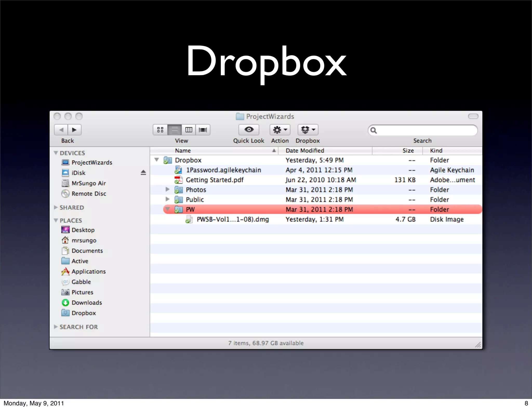Viewport: 532px width, 409px height.
Task: Expand the Public folder disclosure triangle
Action: coord(168,199)
